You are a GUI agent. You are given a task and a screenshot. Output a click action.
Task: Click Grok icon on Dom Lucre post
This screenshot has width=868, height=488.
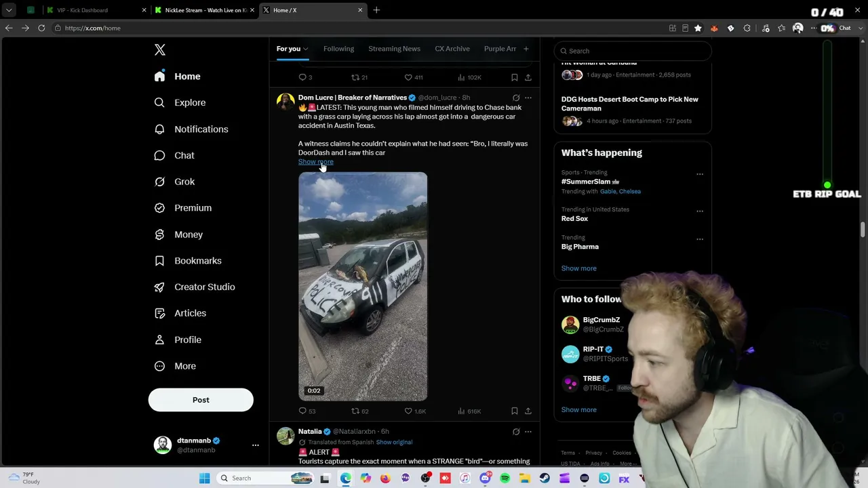[516, 98]
